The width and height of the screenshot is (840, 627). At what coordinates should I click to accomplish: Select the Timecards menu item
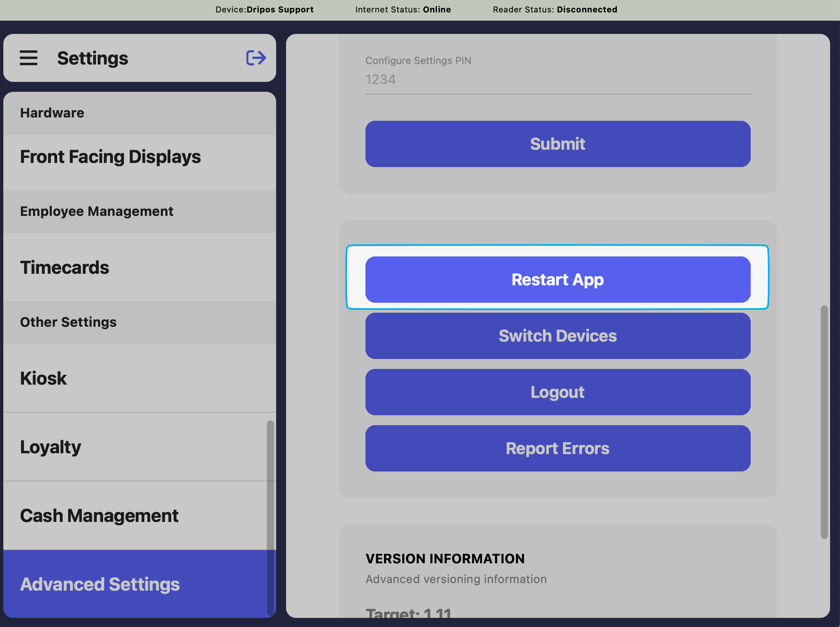(x=64, y=268)
